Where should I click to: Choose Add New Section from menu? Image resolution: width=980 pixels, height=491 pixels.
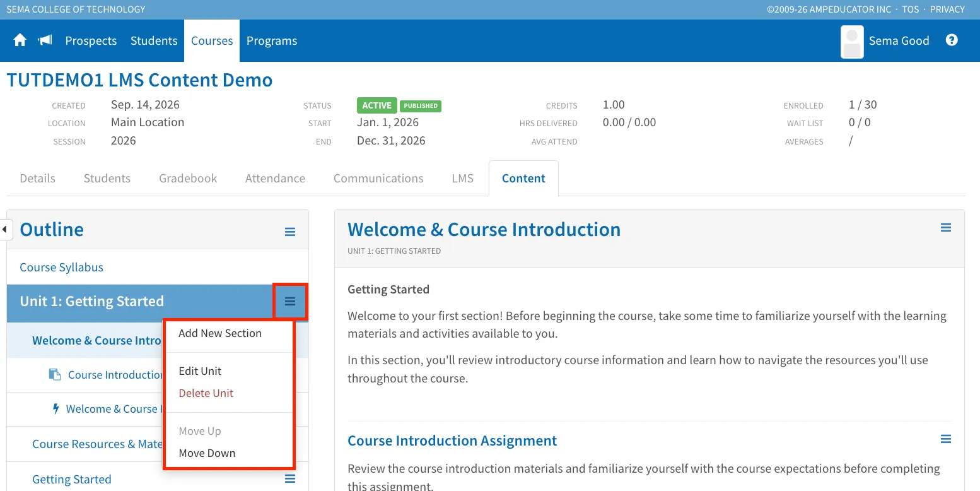point(220,333)
